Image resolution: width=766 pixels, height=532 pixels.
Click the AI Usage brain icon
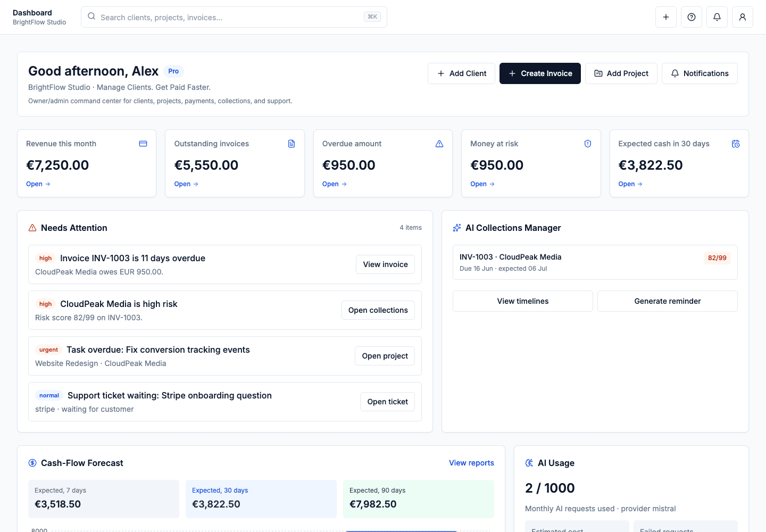click(529, 463)
